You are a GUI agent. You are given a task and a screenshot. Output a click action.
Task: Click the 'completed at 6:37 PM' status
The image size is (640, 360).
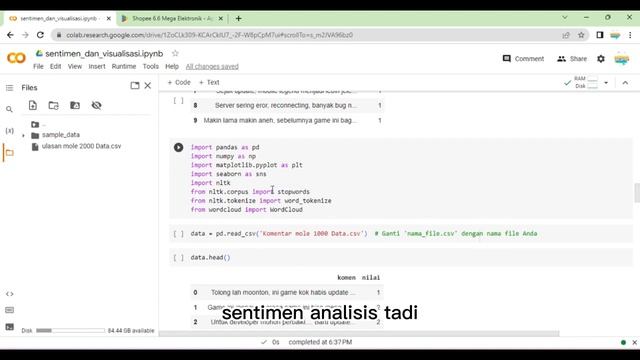pos(320,342)
